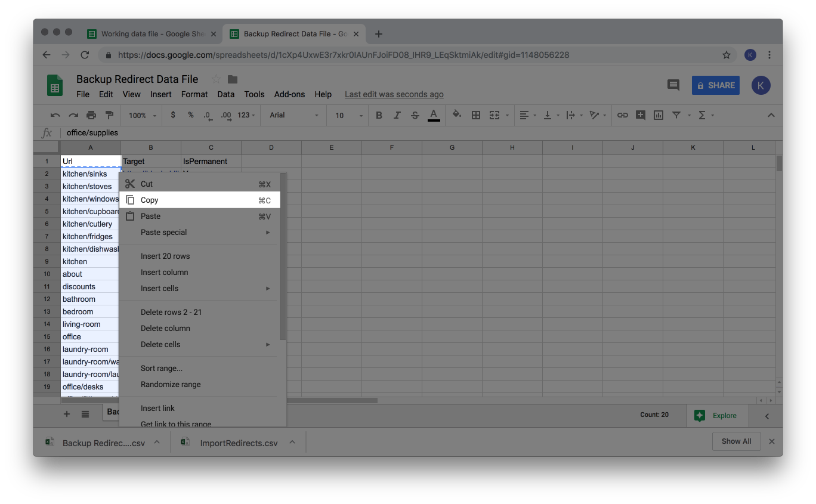Toggle bold formatting
The height and width of the screenshot is (504, 816).
[x=379, y=115]
